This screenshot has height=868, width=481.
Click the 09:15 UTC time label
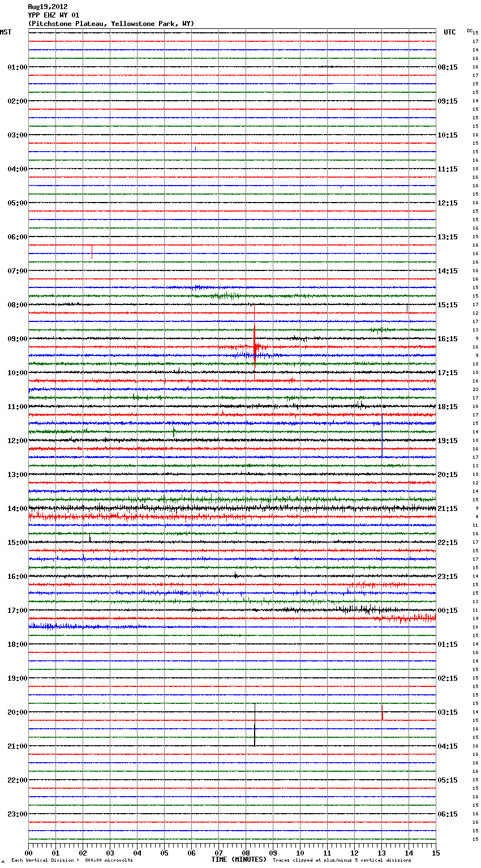coord(448,101)
